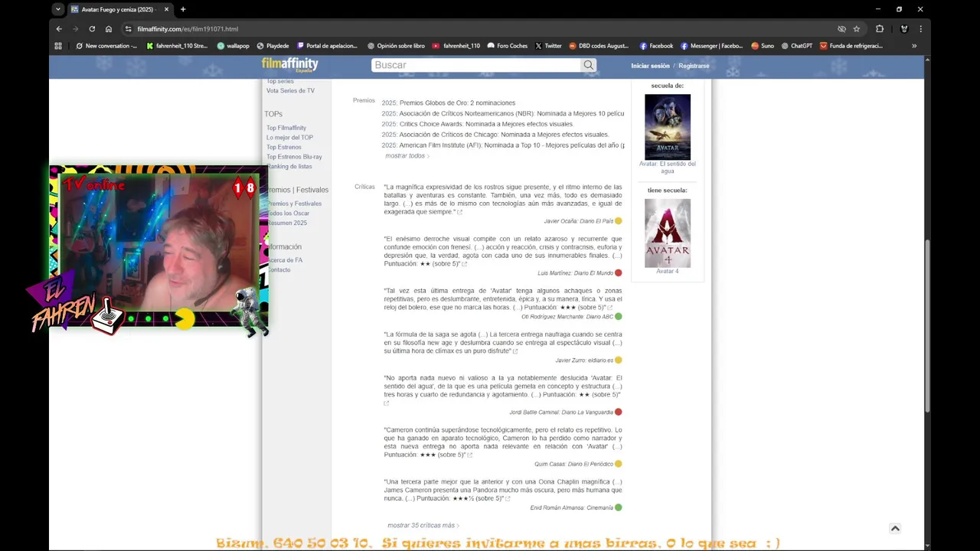Open the browser extensions menu
The width and height of the screenshot is (980, 551).
point(880,29)
